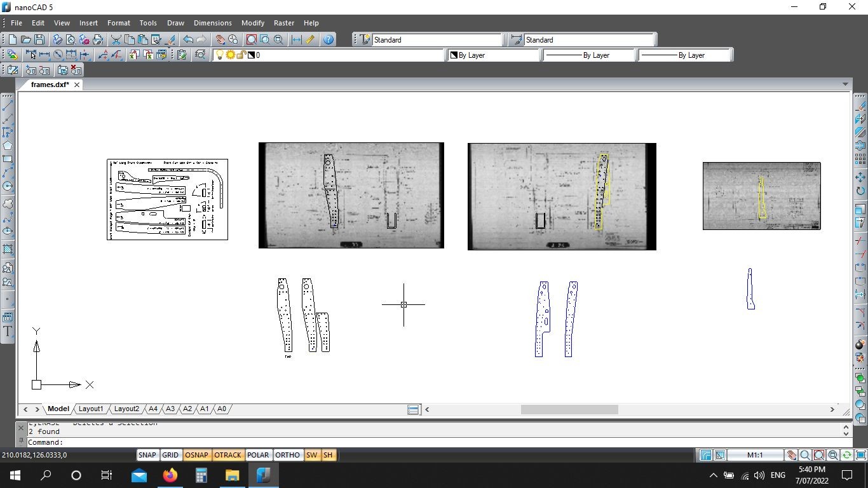
Task: Switch to the Layout1 tab
Action: pyautogui.click(x=91, y=409)
